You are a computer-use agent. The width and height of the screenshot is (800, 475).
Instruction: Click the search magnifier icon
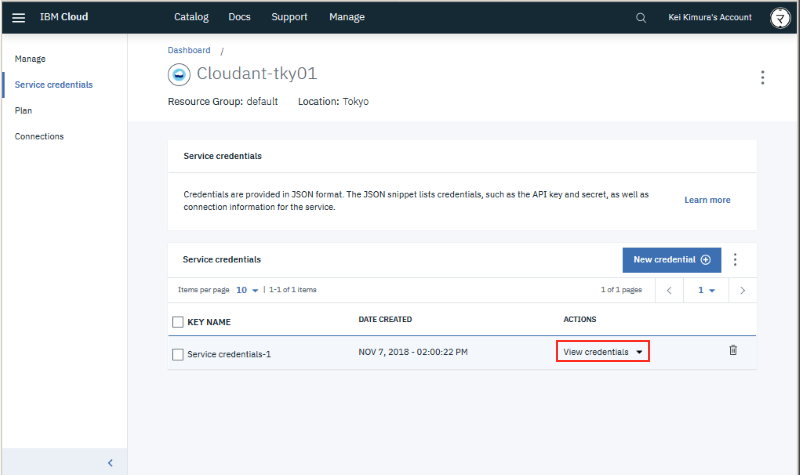tap(641, 18)
